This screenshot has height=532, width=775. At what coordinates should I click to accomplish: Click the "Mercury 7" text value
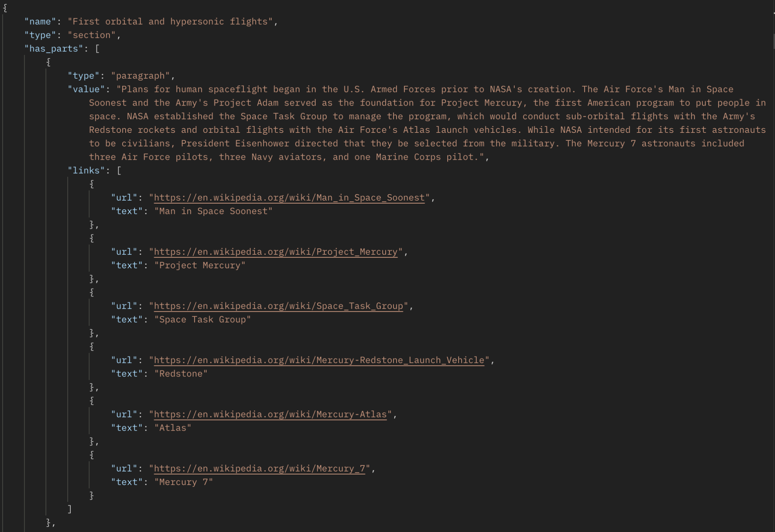pyautogui.click(x=184, y=482)
